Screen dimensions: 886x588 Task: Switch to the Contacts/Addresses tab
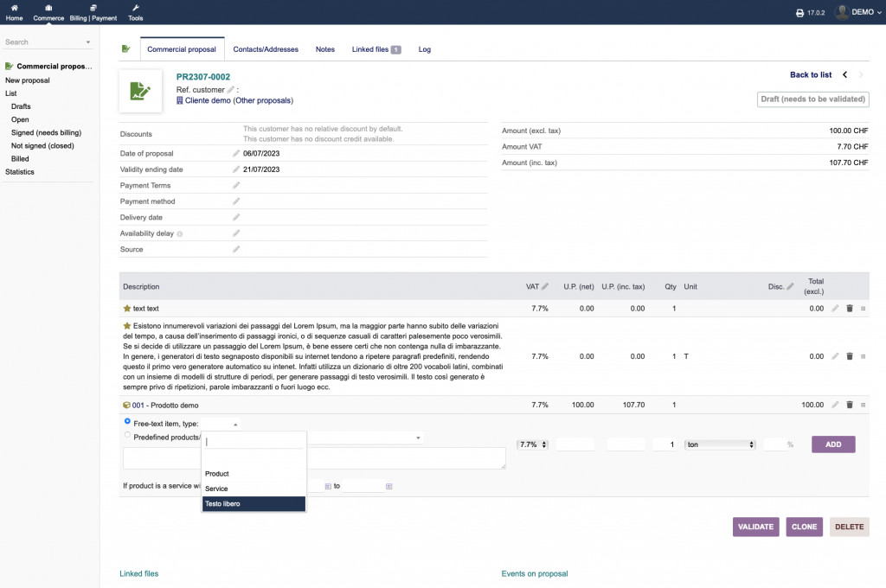click(x=266, y=49)
